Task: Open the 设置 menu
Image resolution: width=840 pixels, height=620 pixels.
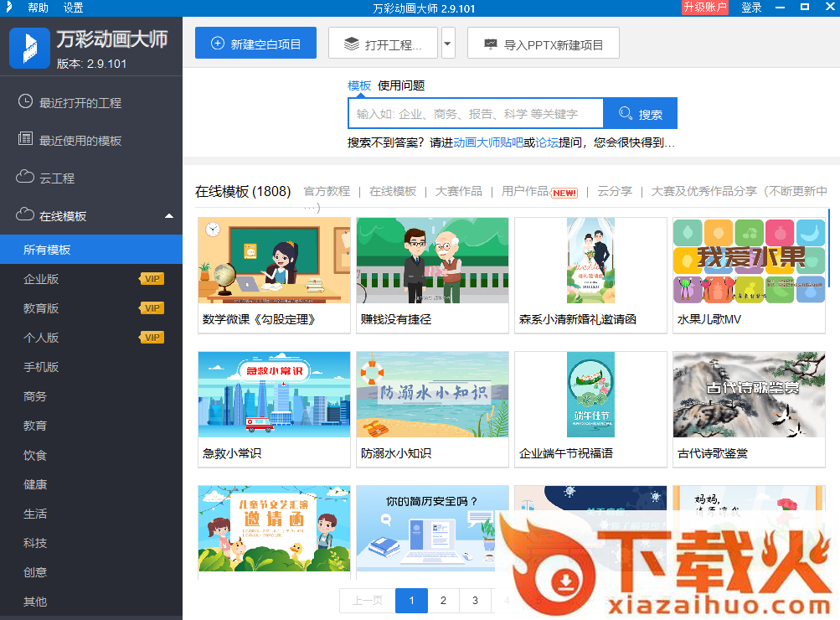Action: tap(73, 8)
